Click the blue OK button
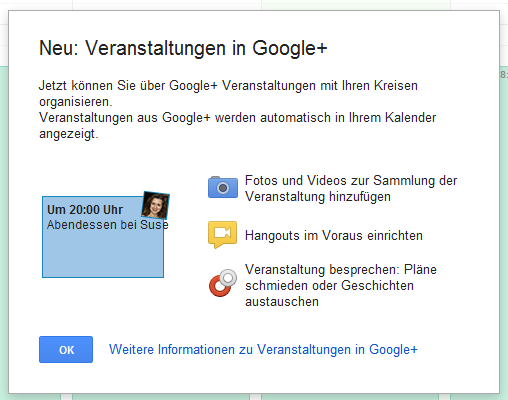The width and height of the screenshot is (508, 400). tap(66, 349)
